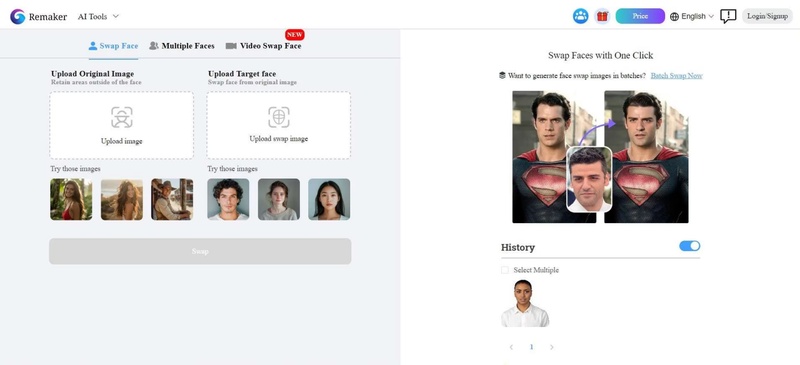
Task: Open the Price page button
Action: coord(640,16)
